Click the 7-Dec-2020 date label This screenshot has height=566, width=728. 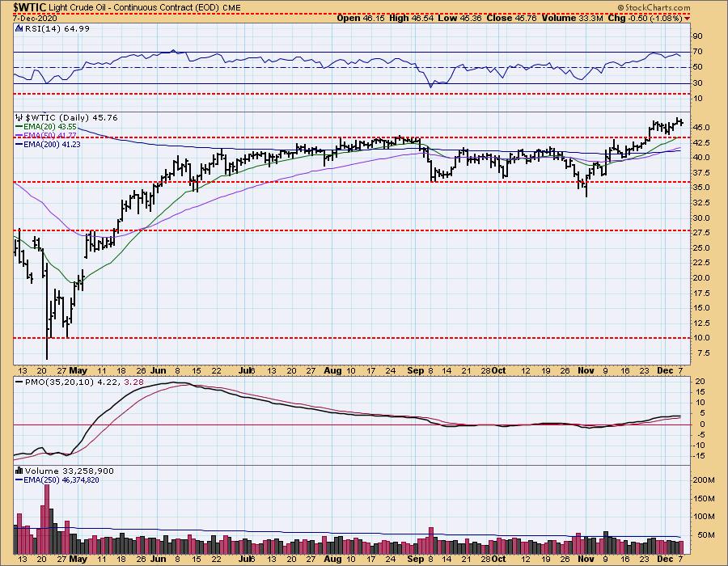[34, 18]
